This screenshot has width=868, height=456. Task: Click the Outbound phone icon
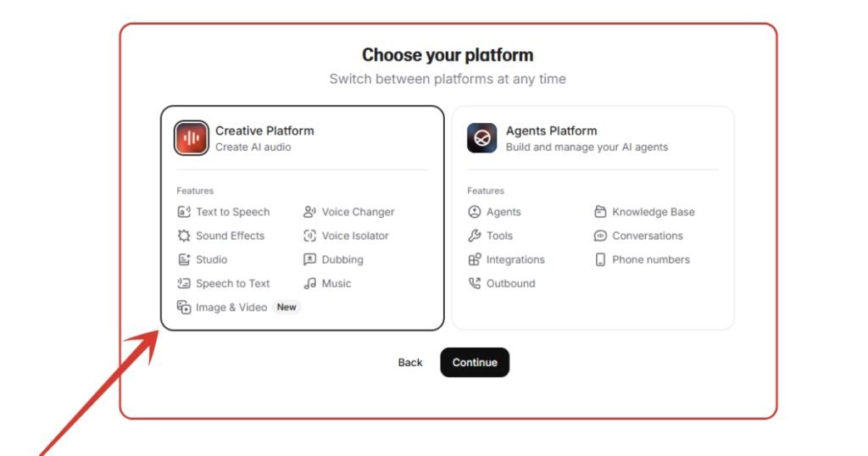475,283
